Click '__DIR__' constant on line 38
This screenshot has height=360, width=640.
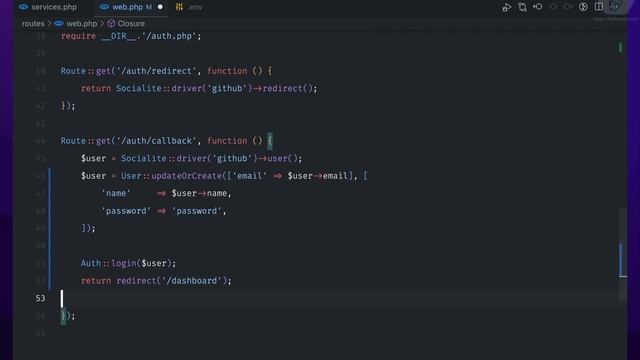pyautogui.click(x=118, y=36)
